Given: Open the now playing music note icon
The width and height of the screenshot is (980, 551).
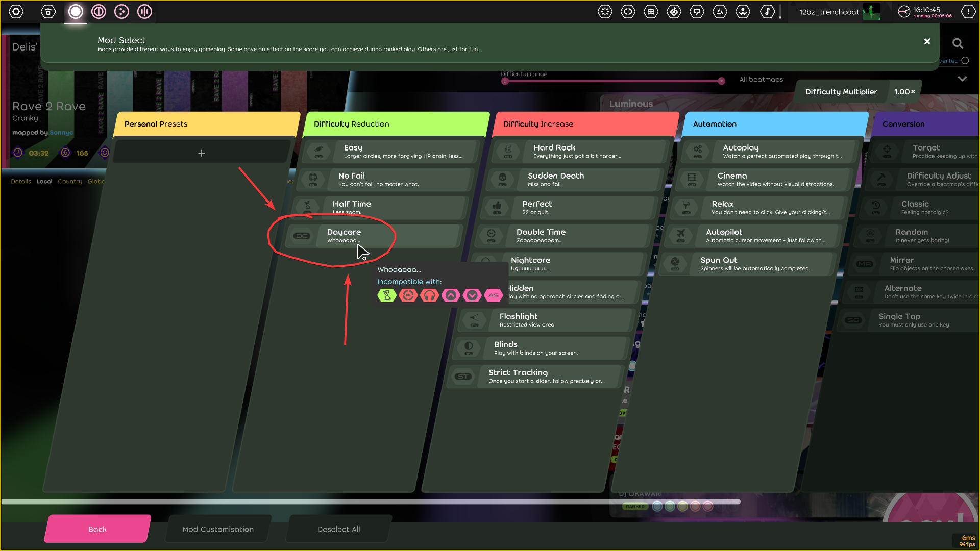Looking at the screenshot, I should [x=767, y=11].
